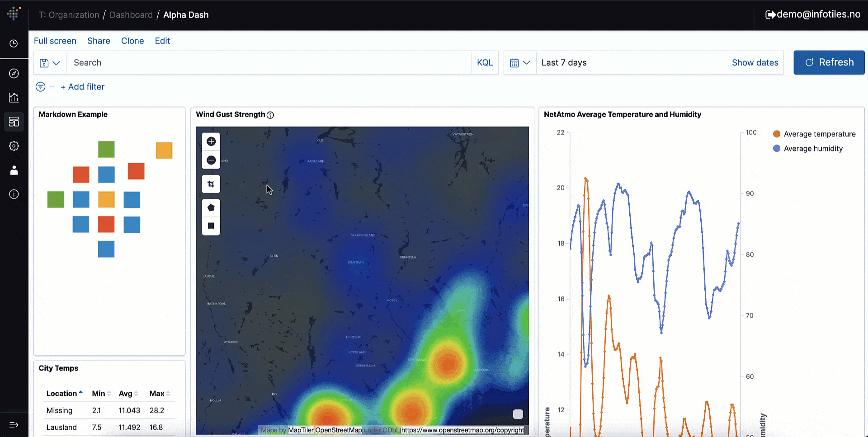
Task: Click the Clone menu item
Action: click(x=132, y=41)
